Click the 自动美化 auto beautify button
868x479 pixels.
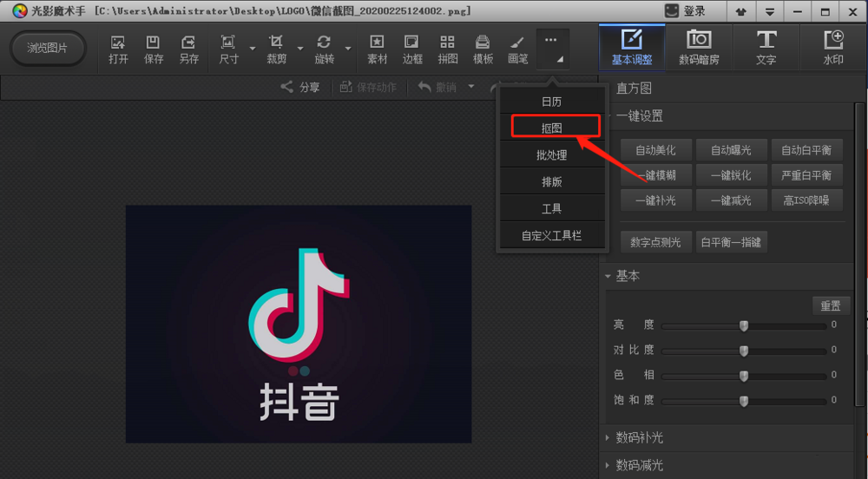point(655,150)
